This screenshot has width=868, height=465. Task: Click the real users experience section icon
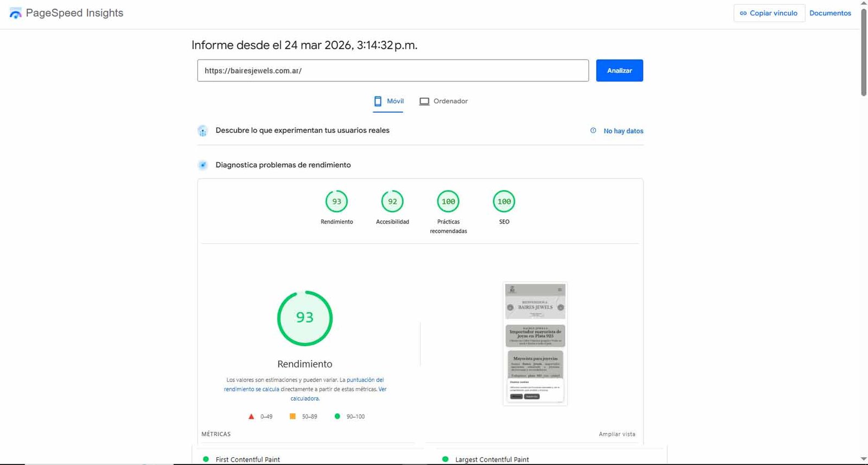(202, 131)
